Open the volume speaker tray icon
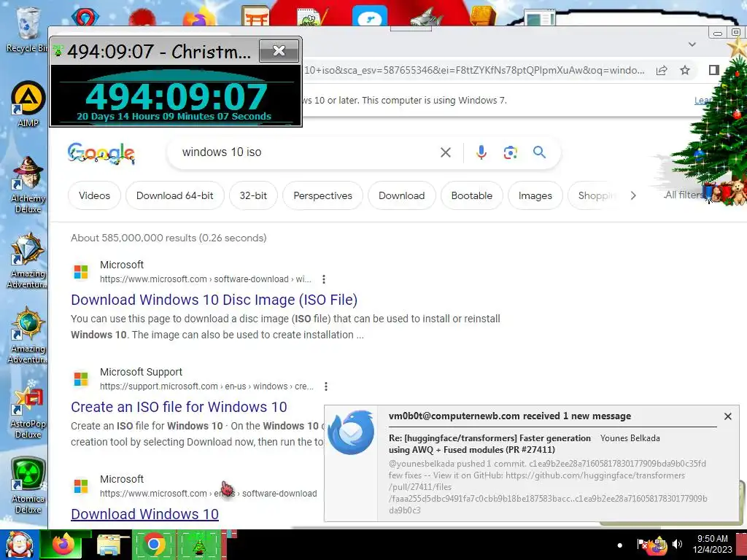 click(677, 544)
